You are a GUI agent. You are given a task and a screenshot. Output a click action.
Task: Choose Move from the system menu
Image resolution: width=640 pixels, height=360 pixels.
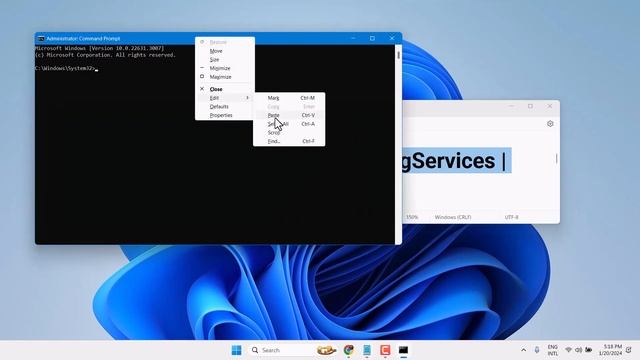(x=225, y=51)
